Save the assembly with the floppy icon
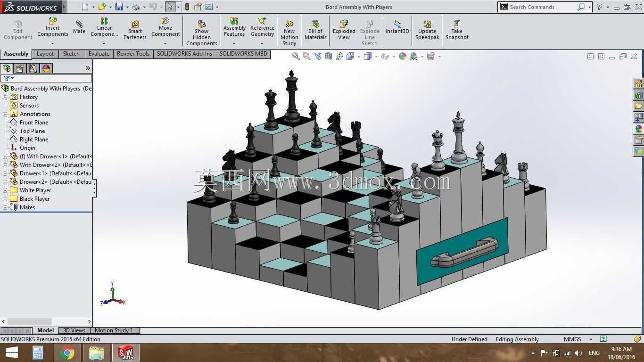This screenshot has width=644, height=362. click(x=119, y=7)
